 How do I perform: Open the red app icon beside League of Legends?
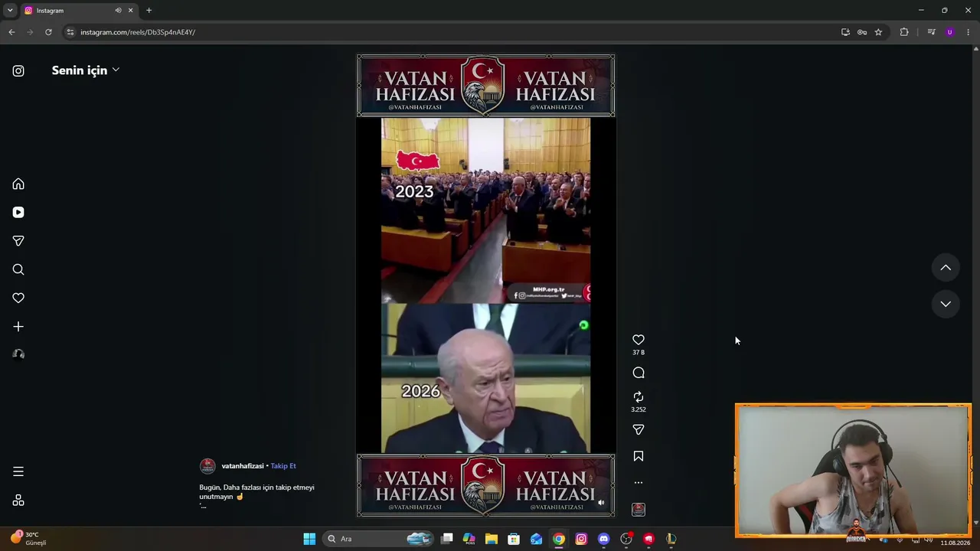pyautogui.click(x=648, y=539)
